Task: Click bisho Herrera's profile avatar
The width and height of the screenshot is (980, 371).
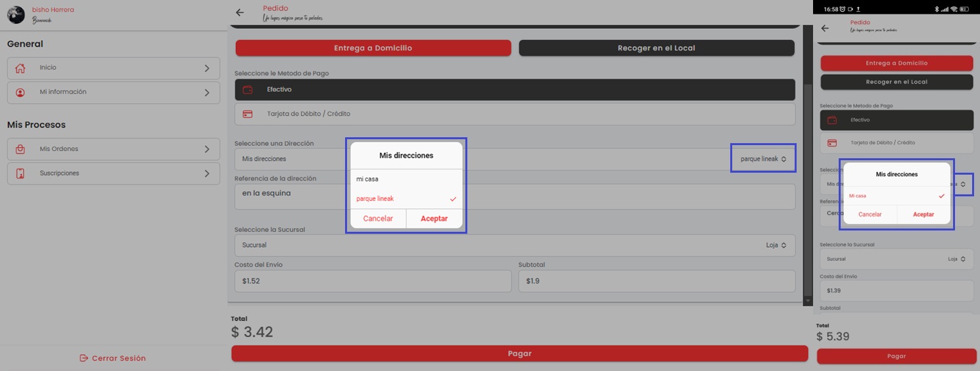Action: tap(16, 14)
